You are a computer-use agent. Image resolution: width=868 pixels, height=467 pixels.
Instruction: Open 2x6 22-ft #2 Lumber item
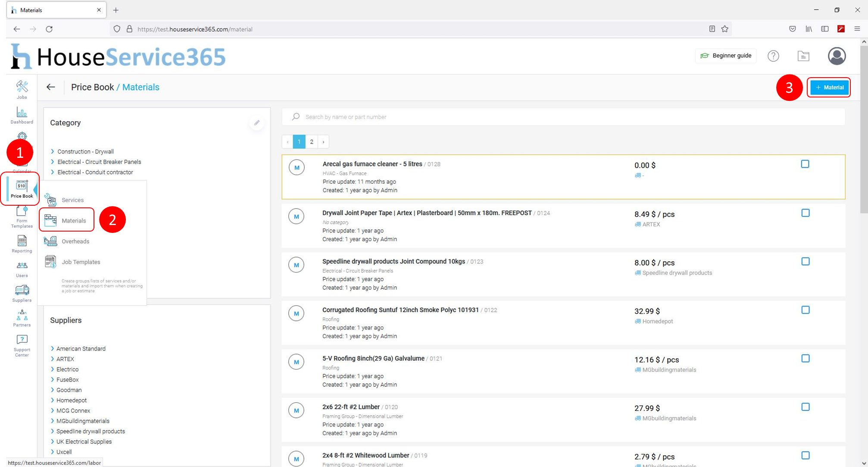351,407
